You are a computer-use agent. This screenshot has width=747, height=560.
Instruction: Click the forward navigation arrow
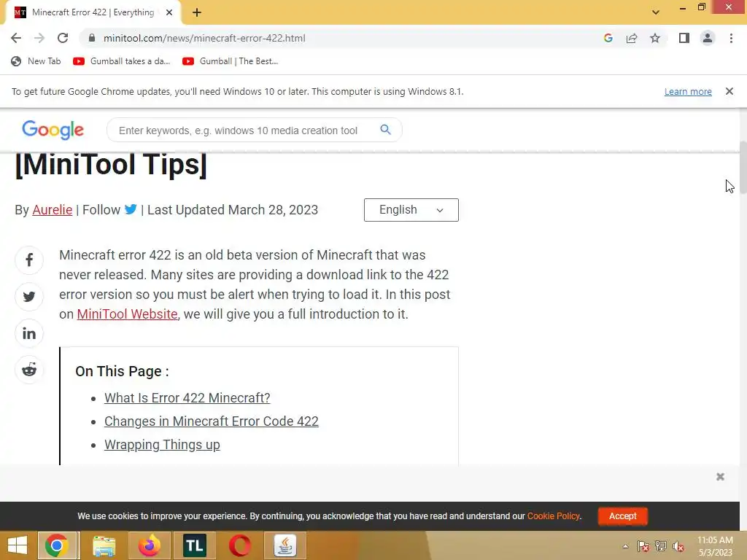coord(39,38)
